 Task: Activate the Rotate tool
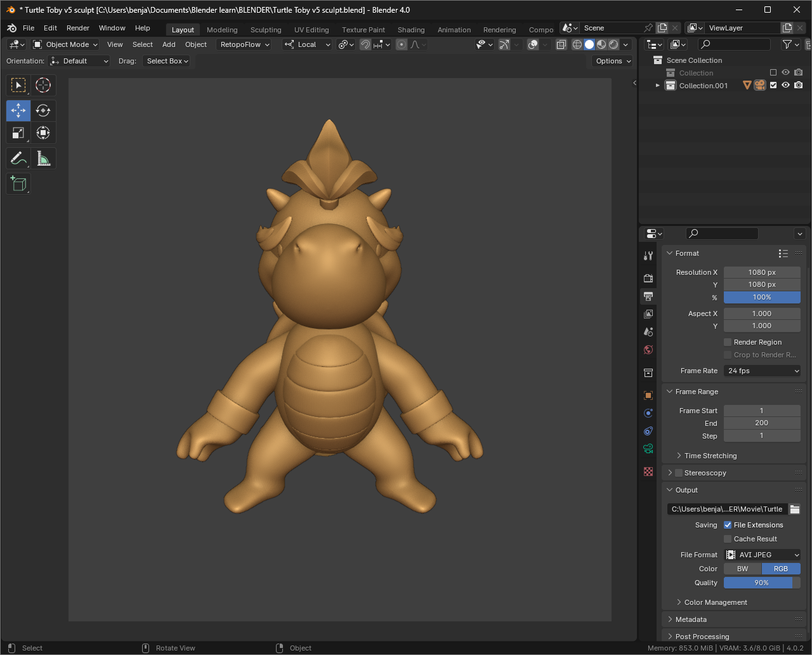pyautogui.click(x=43, y=110)
